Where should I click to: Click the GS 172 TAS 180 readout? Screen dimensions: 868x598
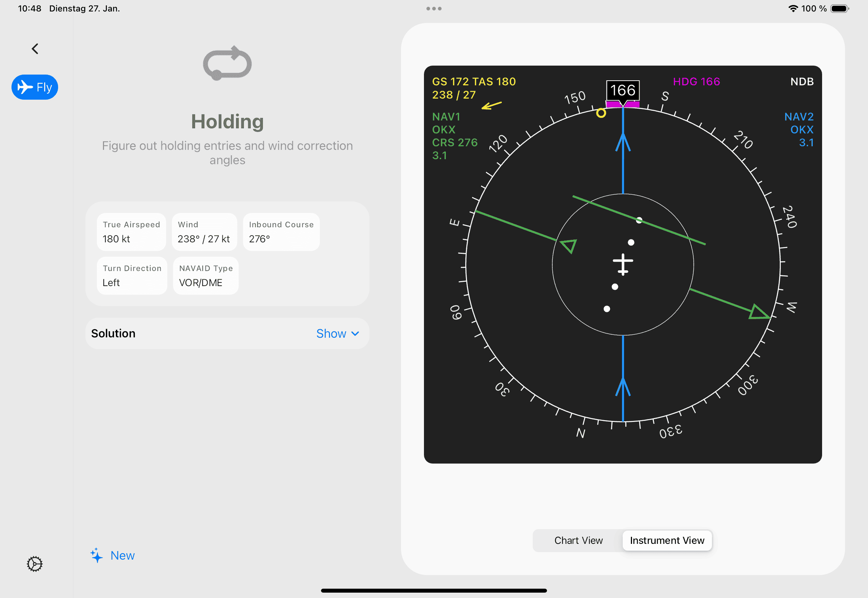click(x=474, y=82)
